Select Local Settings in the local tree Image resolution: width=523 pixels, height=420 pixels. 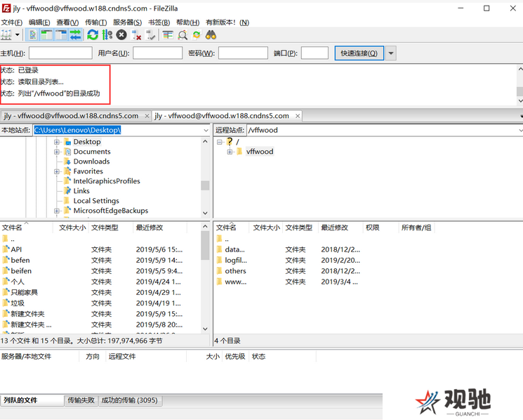96,201
